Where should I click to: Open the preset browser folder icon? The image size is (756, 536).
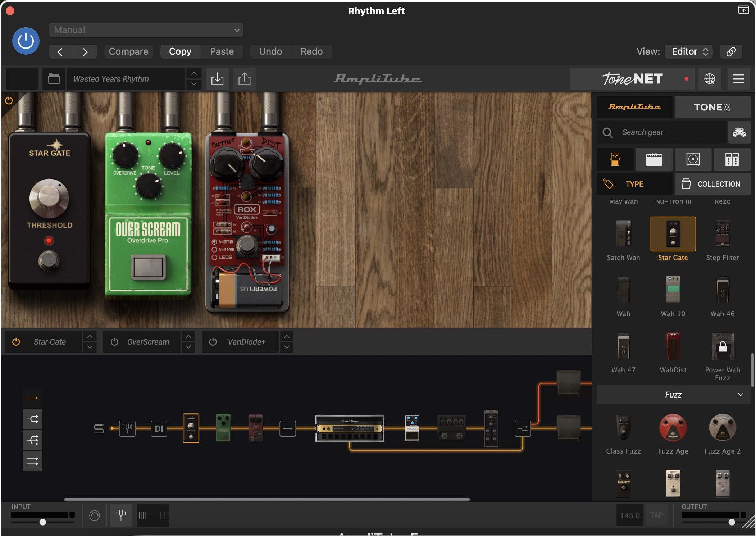[x=54, y=79]
